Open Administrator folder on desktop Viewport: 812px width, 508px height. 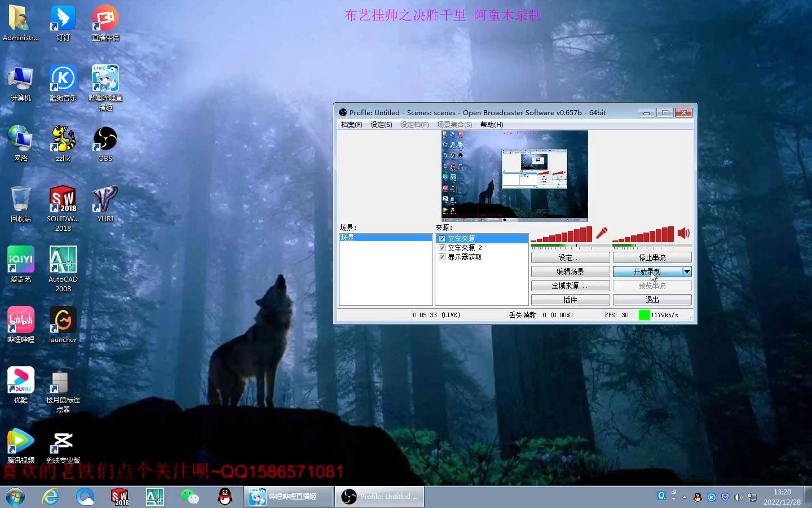21,24
